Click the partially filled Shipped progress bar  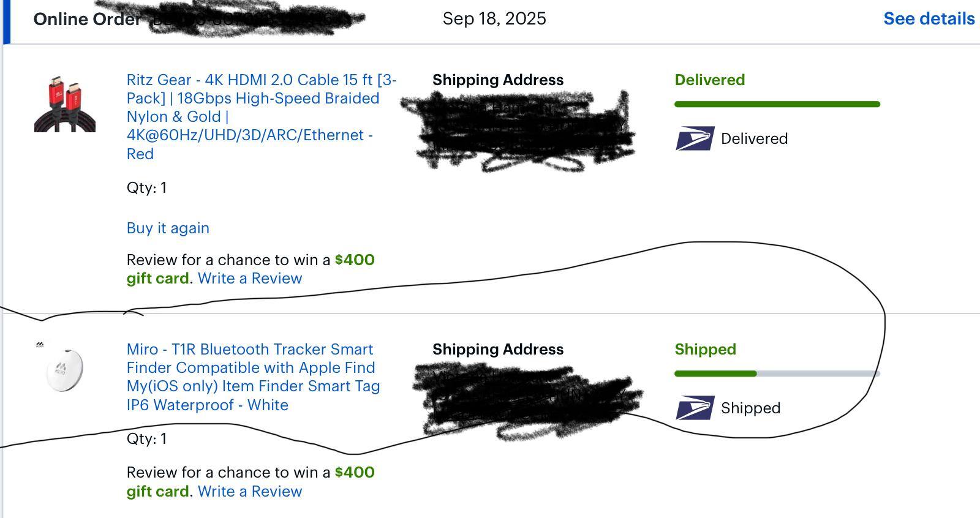pos(777,373)
